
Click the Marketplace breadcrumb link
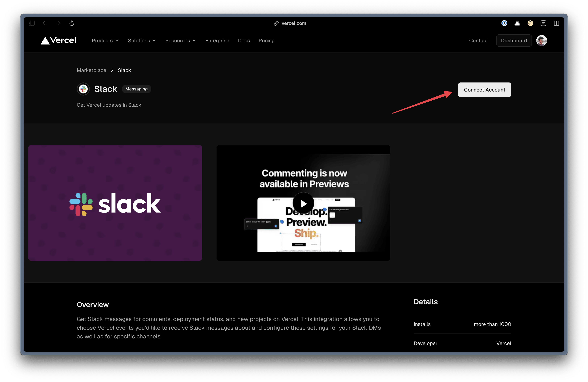(91, 70)
